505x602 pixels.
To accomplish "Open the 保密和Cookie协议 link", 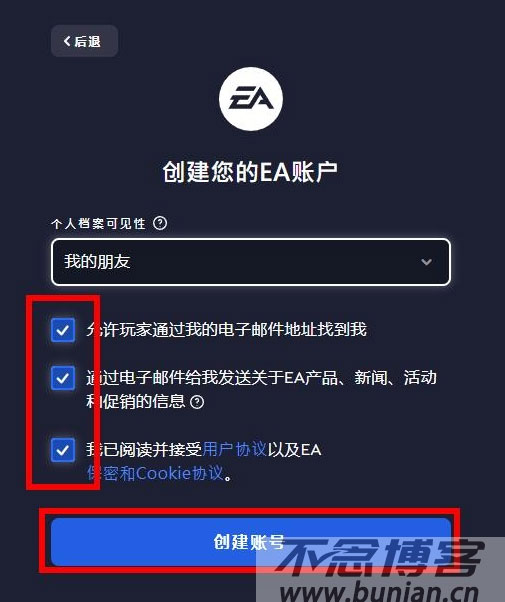I will tap(155, 473).
